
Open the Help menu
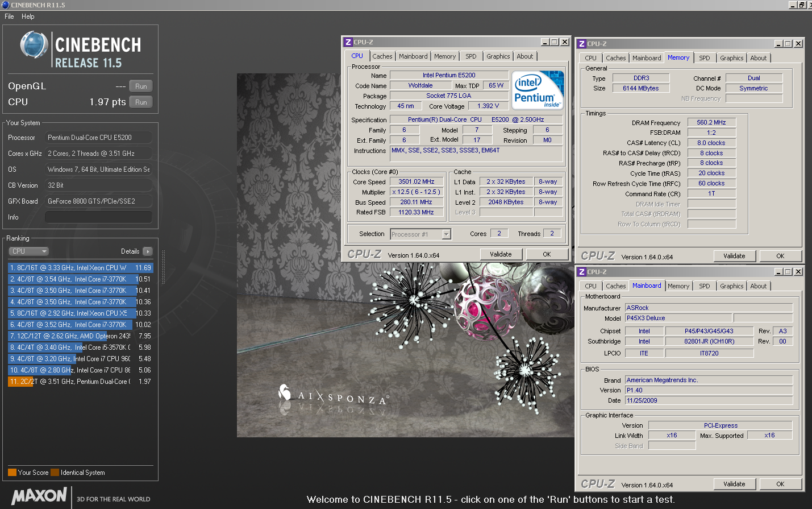tap(28, 16)
